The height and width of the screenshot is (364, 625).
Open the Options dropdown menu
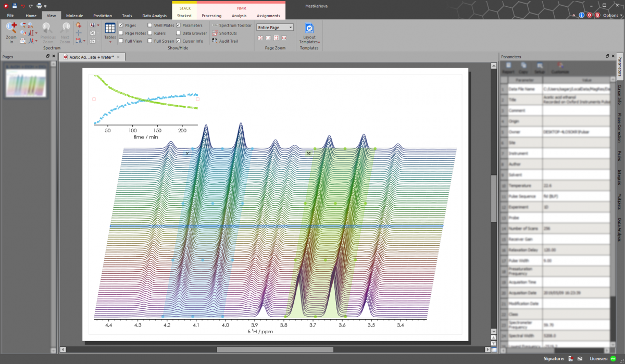tap(612, 16)
